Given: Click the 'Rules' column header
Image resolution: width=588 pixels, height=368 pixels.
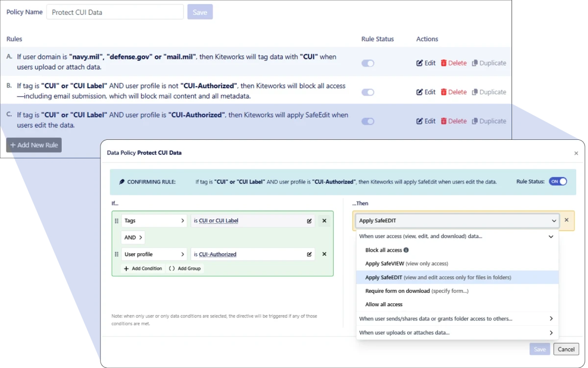Looking at the screenshot, I should [14, 39].
